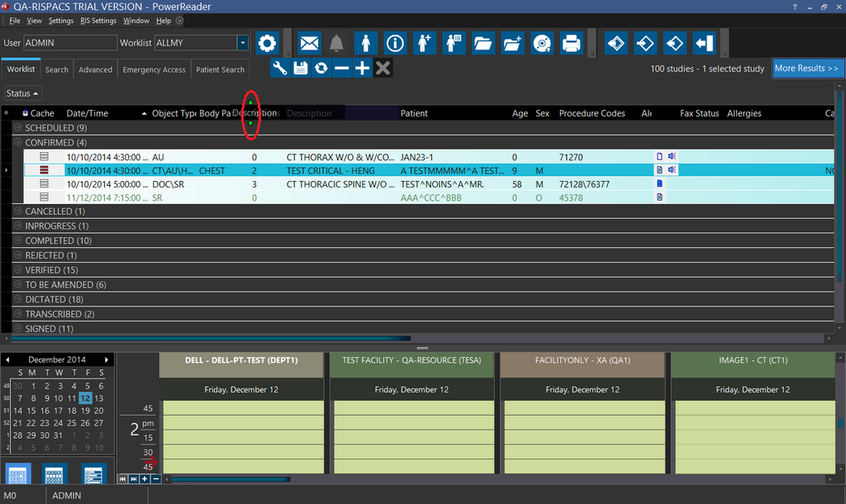Screen dimensions: 846x504
Task: Click the add patient icon
Action: tap(424, 43)
